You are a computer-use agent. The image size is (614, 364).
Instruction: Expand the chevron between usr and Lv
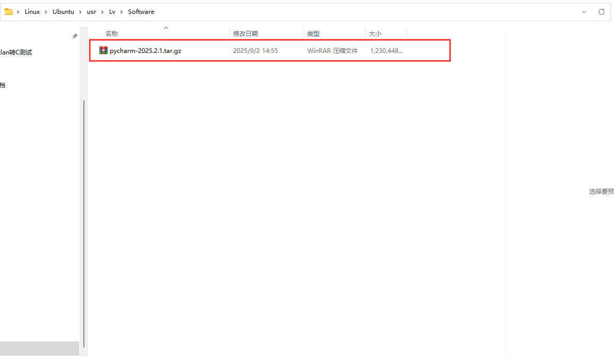[x=102, y=12]
